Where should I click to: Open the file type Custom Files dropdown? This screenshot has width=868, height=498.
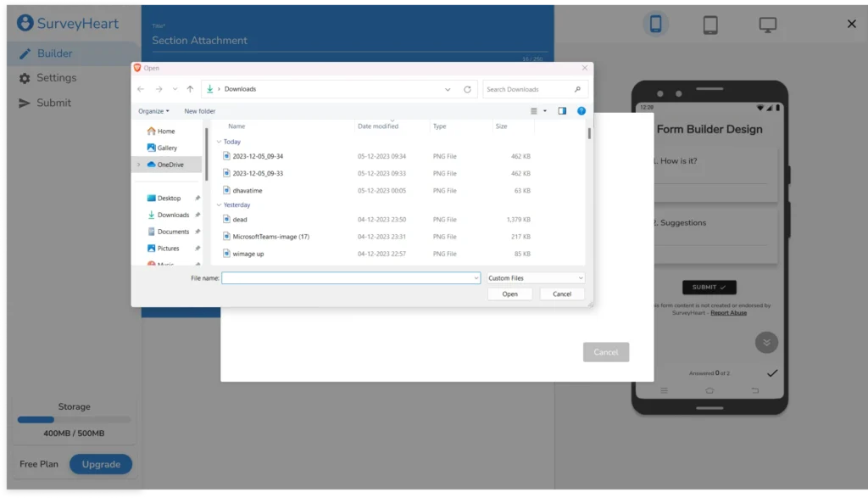pyautogui.click(x=535, y=278)
